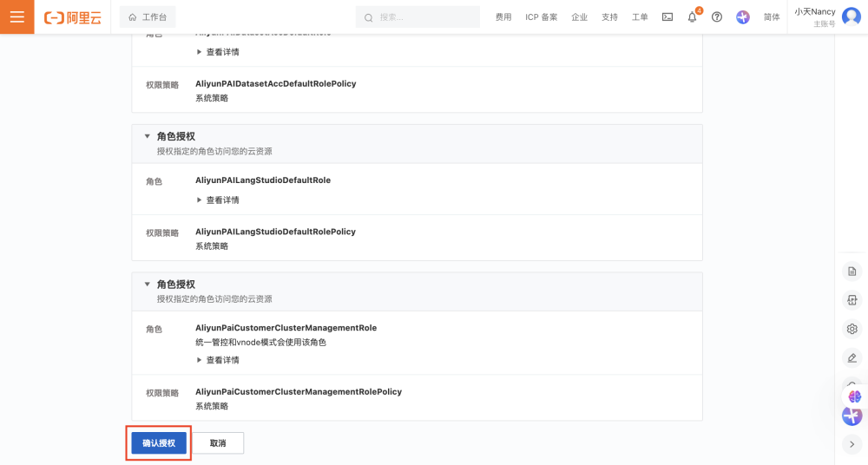Open the colorful brain assistant icon
The height and width of the screenshot is (465, 868).
pyautogui.click(x=855, y=396)
